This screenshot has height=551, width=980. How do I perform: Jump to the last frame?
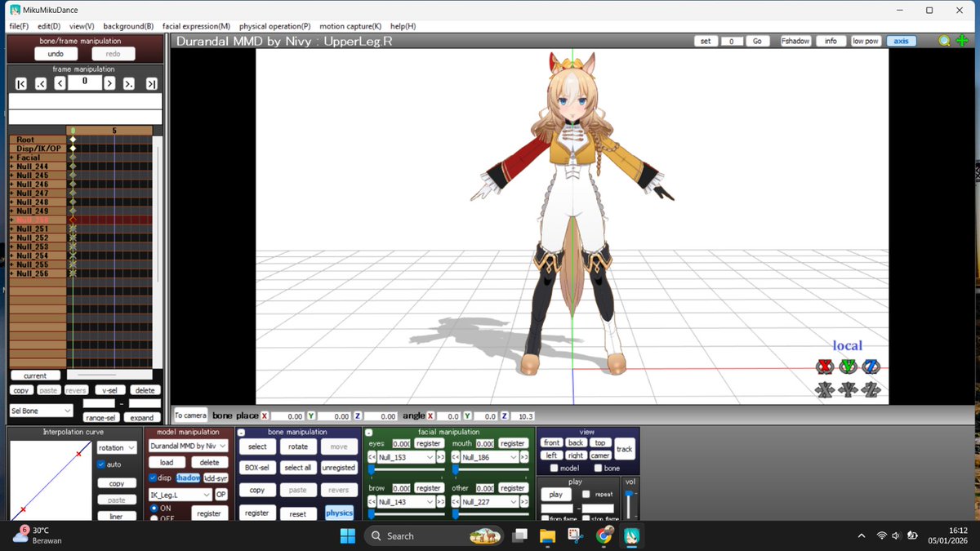click(152, 83)
